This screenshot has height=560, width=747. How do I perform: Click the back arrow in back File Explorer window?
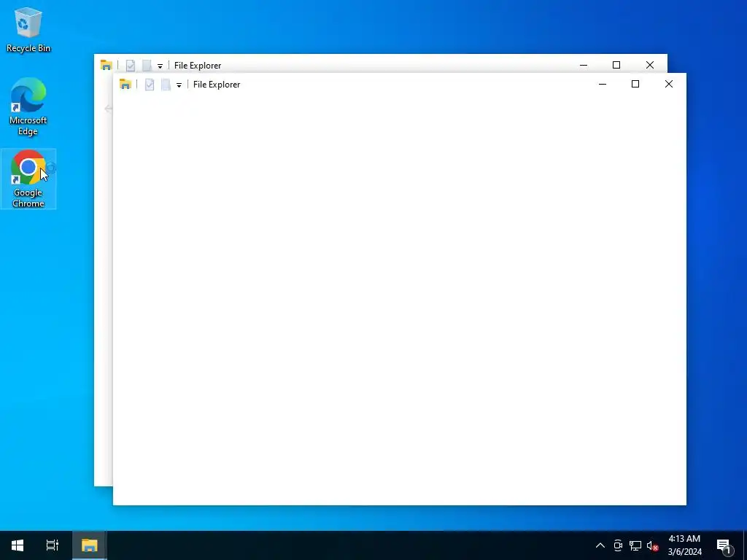(108, 109)
